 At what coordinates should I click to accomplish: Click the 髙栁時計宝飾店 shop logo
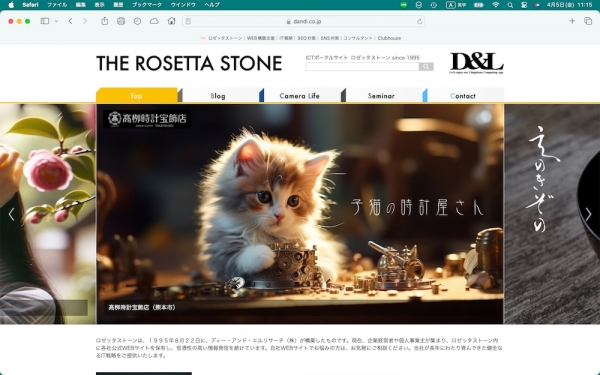147,119
